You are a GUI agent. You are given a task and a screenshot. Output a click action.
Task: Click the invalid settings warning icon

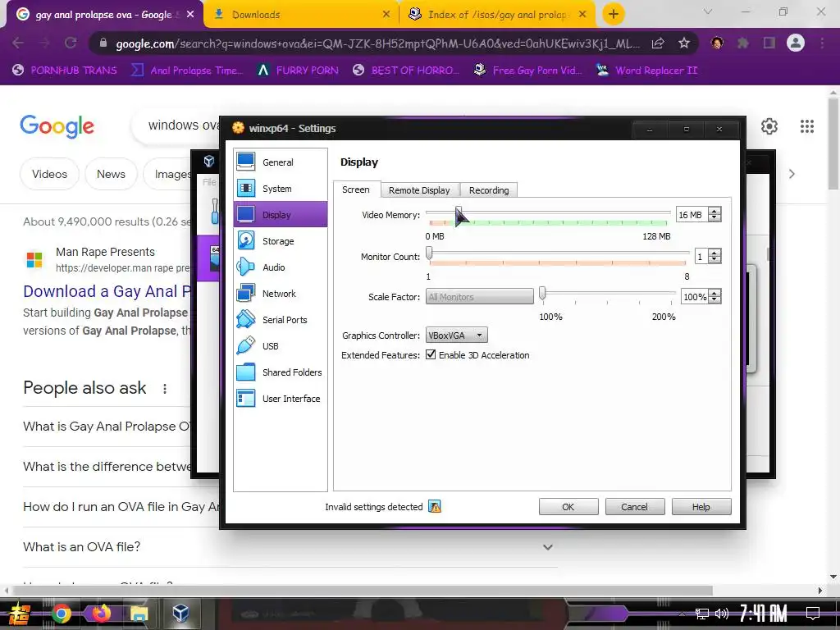click(435, 507)
